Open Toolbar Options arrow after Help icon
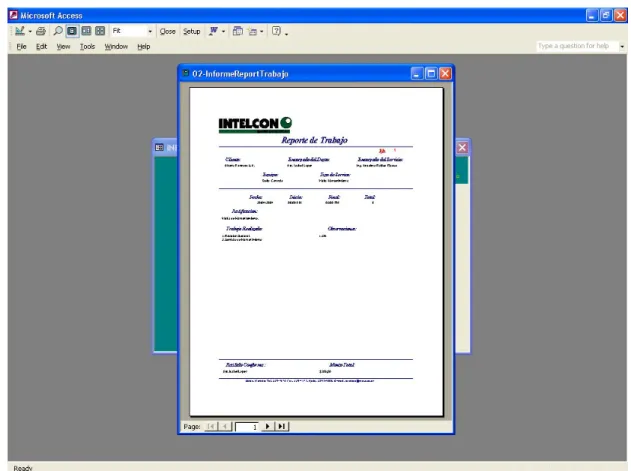 (286, 33)
